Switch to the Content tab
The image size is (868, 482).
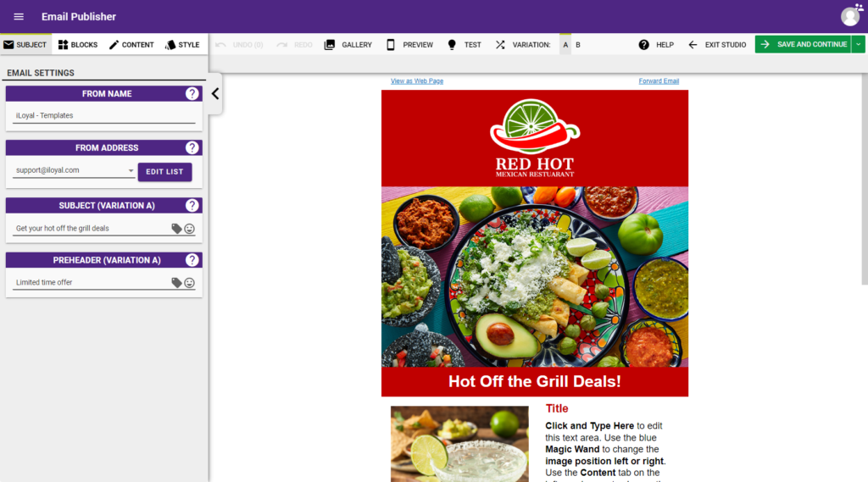pyautogui.click(x=131, y=45)
